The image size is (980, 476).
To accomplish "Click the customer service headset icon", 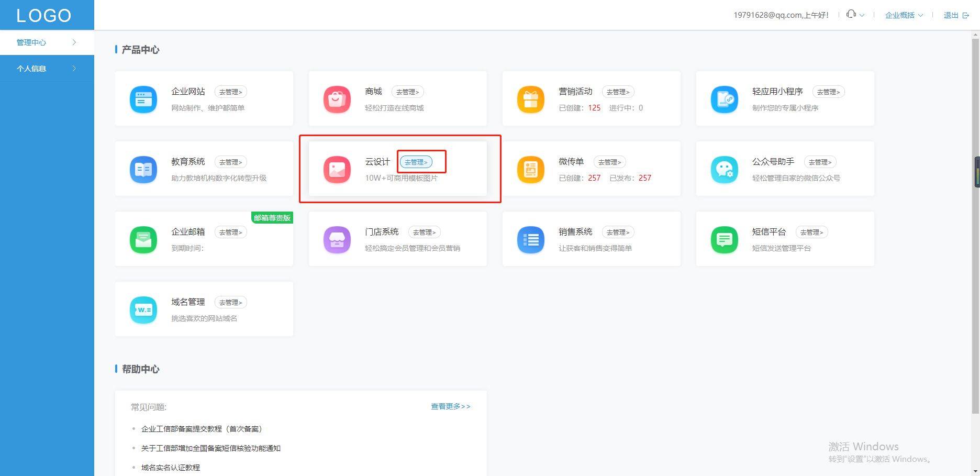I will [x=851, y=14].
